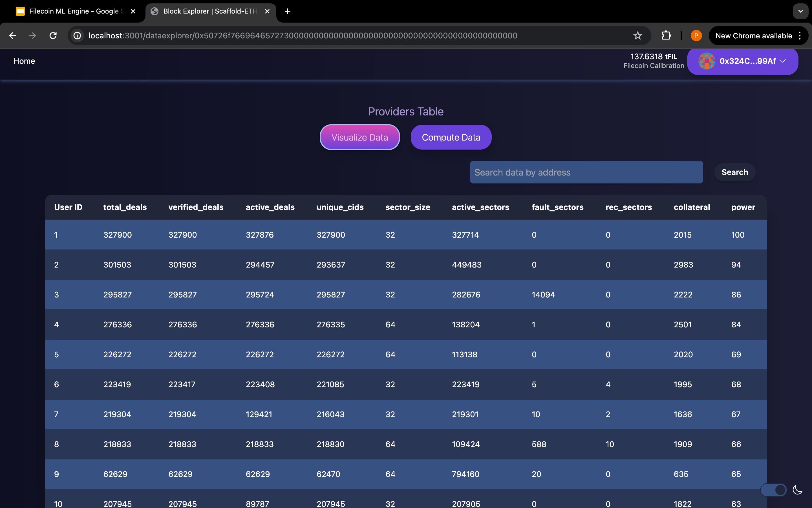Toggle the dark/light theme switch

coord(773,490)
